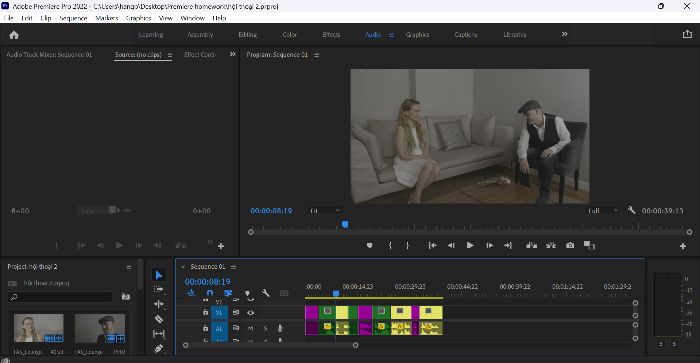Solo track A1 with S button
Image resolution: width=700 pixels, height=363 pixels.
265,328
